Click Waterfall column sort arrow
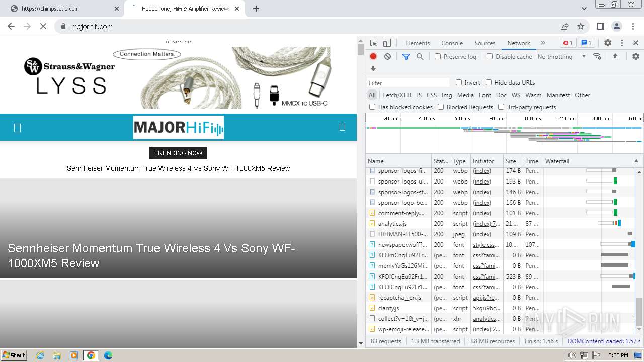The width and height of the screenshot is (644, 362). (x=636, y=161)
